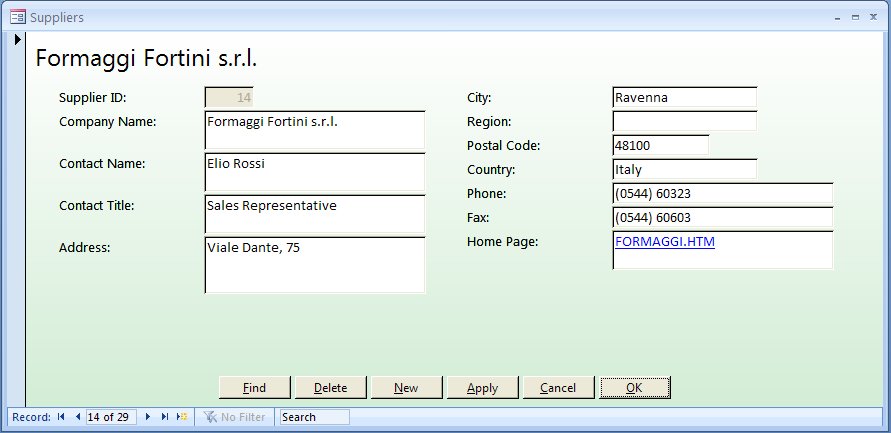
Task: Select the record selector arrow
Action: point(18,39)
